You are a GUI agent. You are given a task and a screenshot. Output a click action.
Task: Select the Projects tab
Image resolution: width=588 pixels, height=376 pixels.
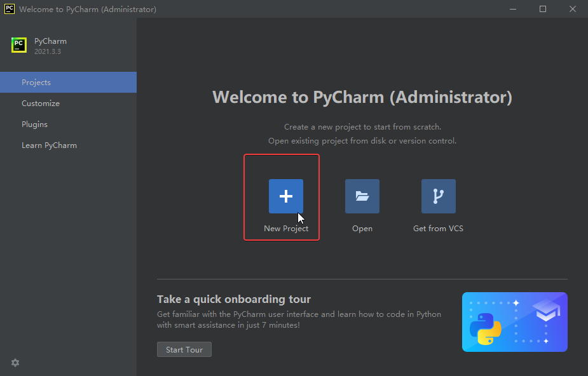click(x=68, y=83)
